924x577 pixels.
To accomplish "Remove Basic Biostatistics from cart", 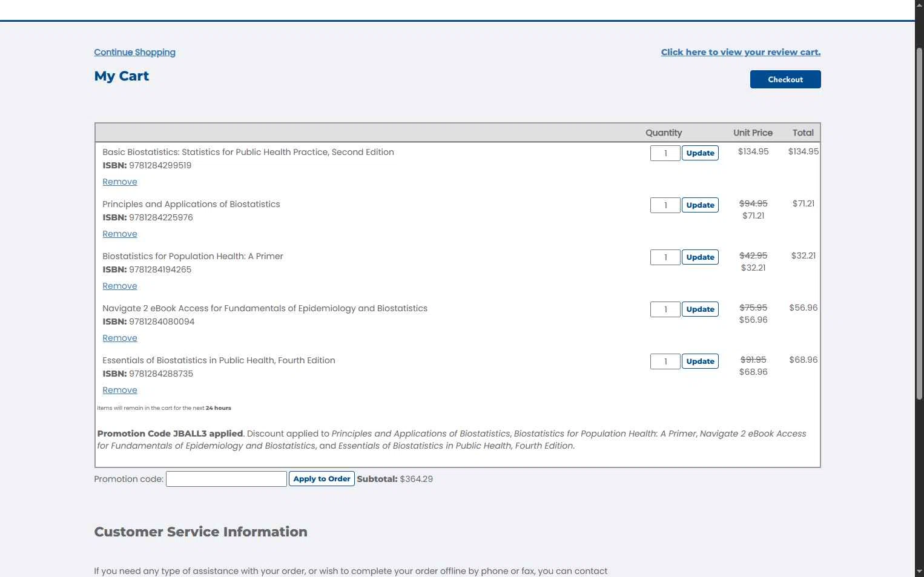I will coord(120,182).
